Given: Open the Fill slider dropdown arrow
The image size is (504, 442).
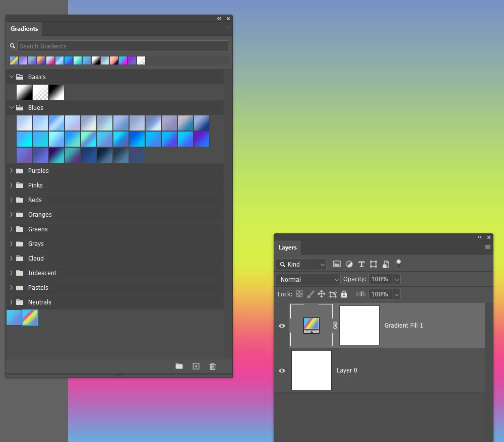Looking at the screenshot, I should pos(397,294).
